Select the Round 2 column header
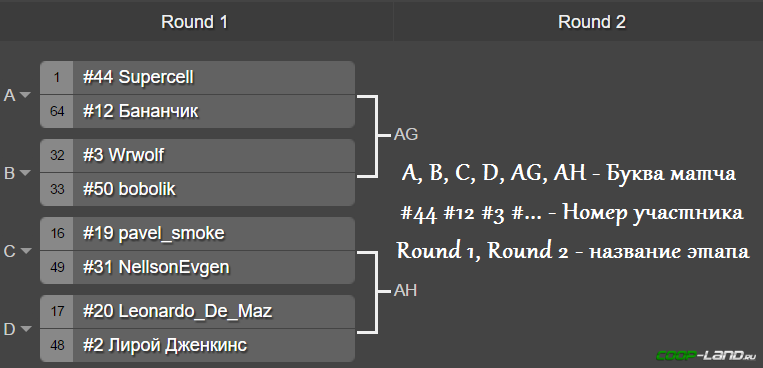The height and width of the screenshot is (368, 763). (x=592, y=22)
